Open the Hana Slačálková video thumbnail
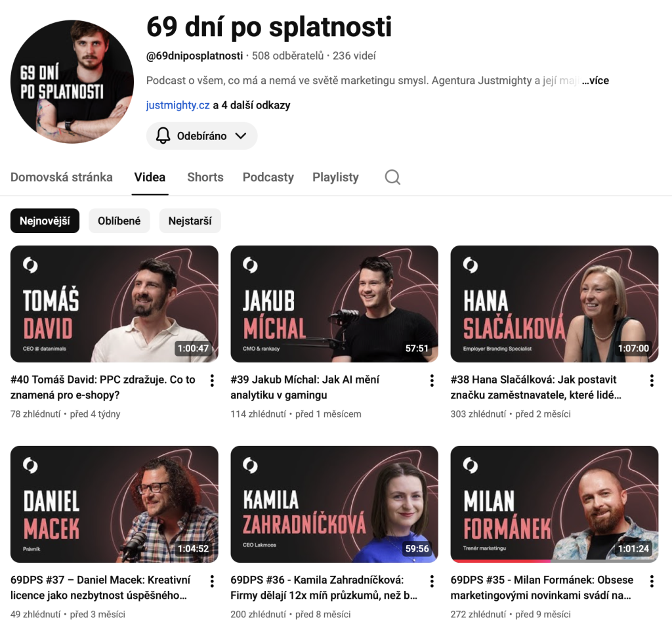Screen dimensions: 672x633 tap(554, 304)
